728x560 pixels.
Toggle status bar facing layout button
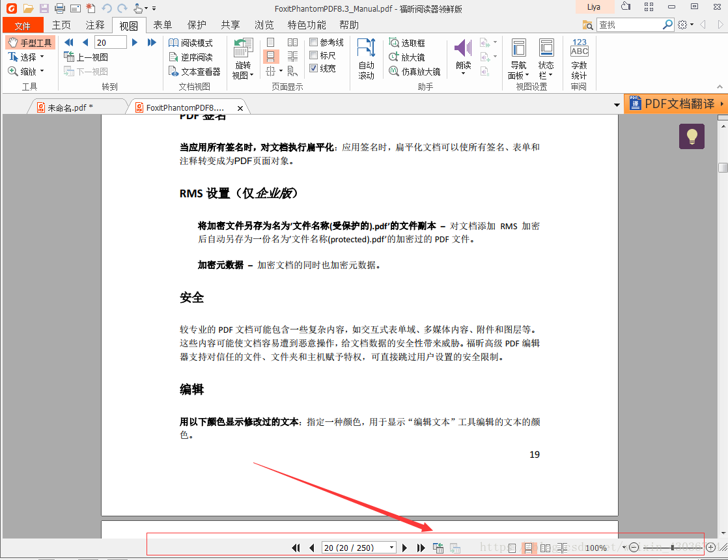tap(546, 548)
